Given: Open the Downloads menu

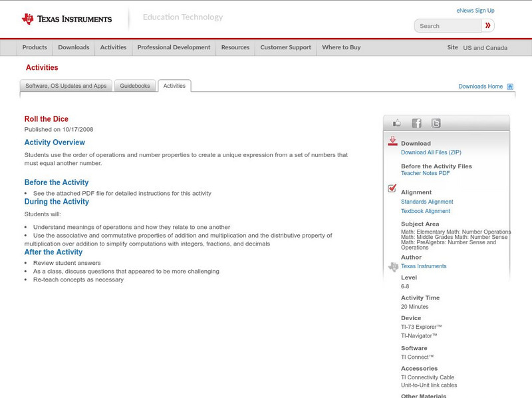Looking at the screenshot, I should coord(74,47).
